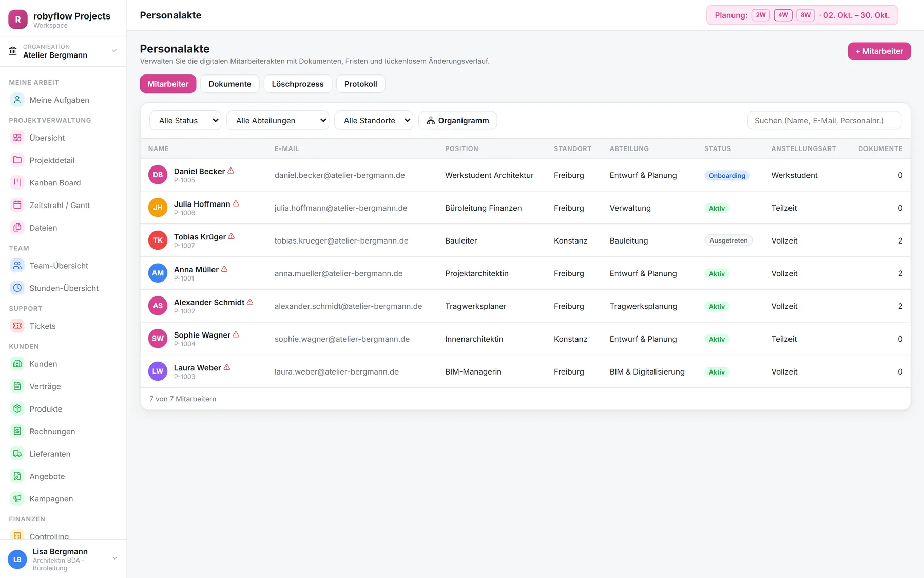Switch to the Löschprozess tab
The height and width of the screenshot is (578, 924).
pos(298,84)
